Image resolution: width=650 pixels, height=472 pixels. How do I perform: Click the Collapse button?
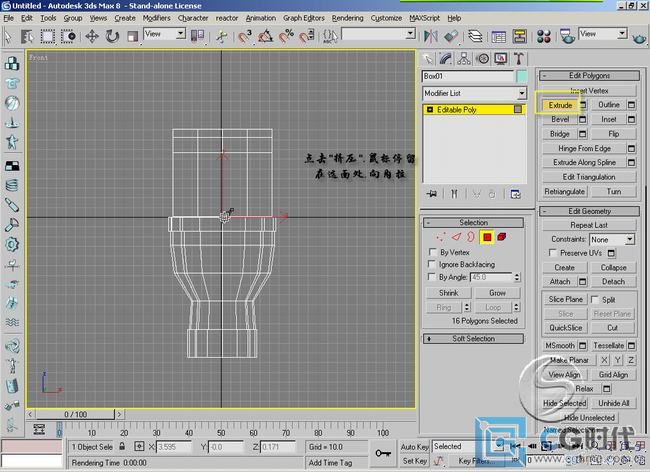point(613,268)
